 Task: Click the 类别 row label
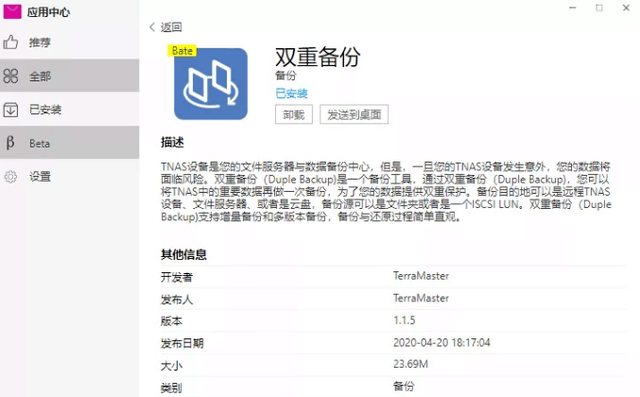171,388
